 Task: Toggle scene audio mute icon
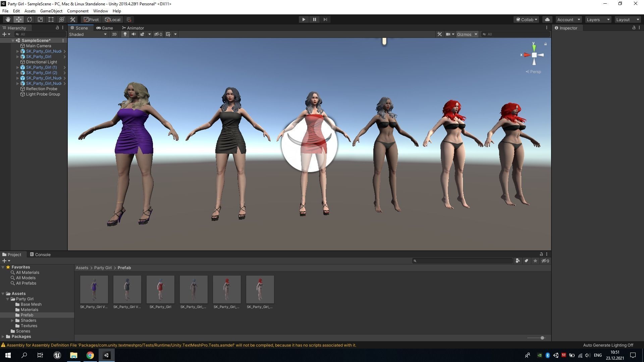point(133,34)
